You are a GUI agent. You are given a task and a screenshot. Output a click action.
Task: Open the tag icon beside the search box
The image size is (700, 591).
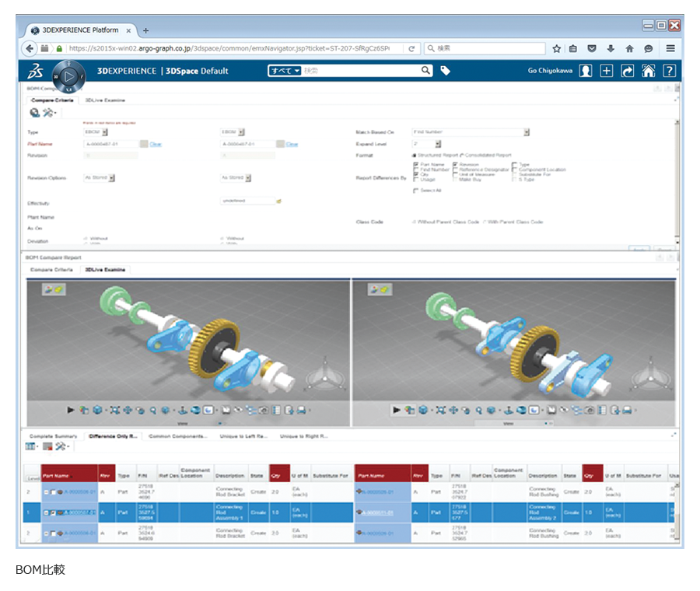tap(445, 71)
